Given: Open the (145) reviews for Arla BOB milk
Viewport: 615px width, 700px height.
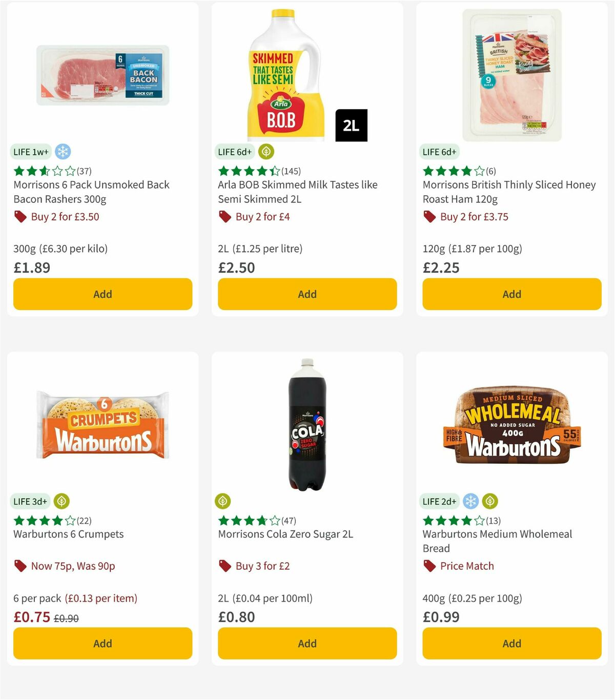Looking at the screenshot, I should pos(291,171).
